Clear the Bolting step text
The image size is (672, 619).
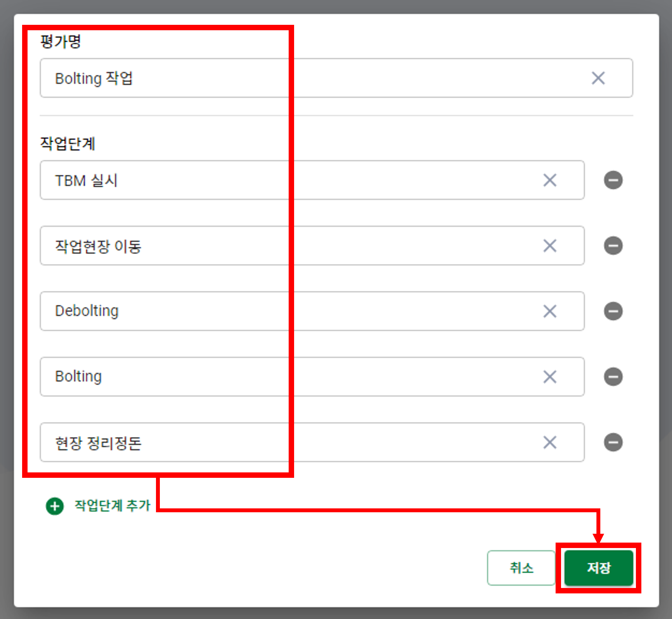[550, 377]
